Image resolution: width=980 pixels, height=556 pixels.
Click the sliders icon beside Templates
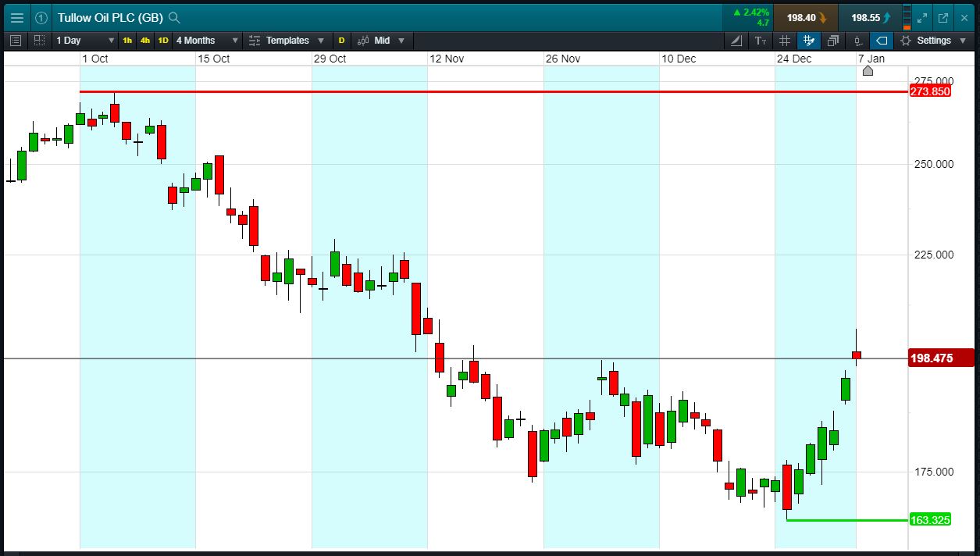click(x=255, y=41)
